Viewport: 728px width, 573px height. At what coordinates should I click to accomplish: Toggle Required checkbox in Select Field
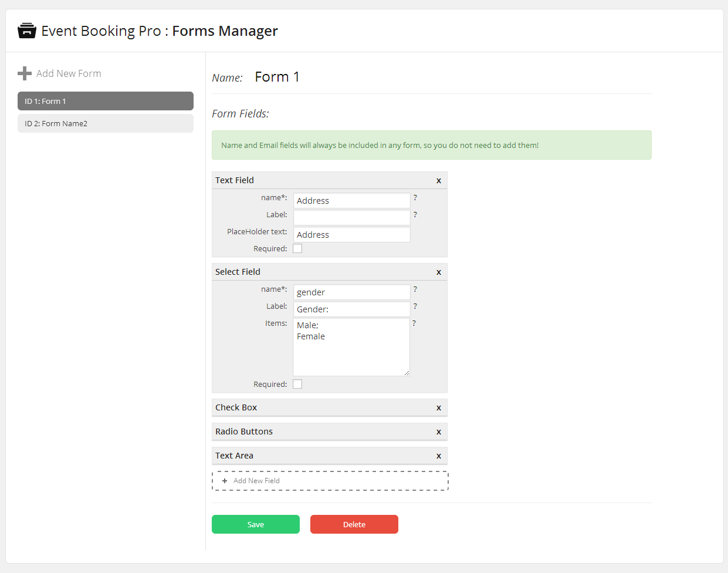(x=297, y=384)
